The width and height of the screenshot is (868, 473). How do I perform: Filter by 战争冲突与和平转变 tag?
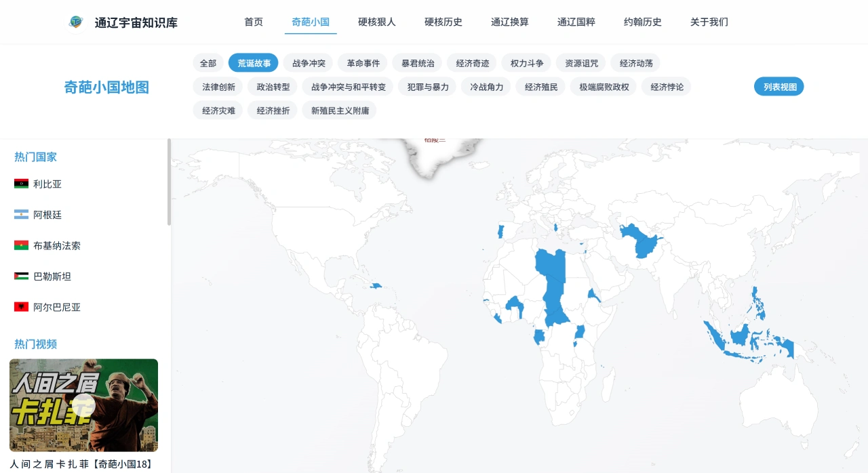pos(348,87)
